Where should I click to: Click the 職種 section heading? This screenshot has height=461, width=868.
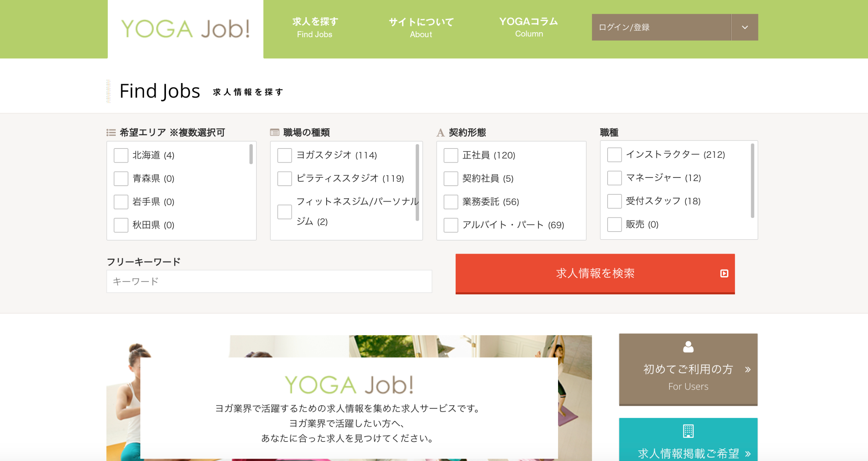coord(609,133)
